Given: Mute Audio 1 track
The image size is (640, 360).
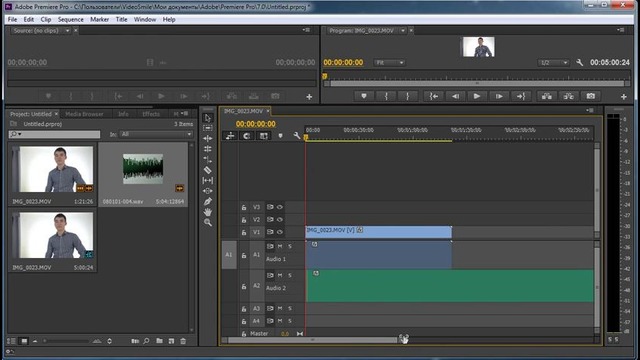Looking at the screenshot, I should [280, 247].
